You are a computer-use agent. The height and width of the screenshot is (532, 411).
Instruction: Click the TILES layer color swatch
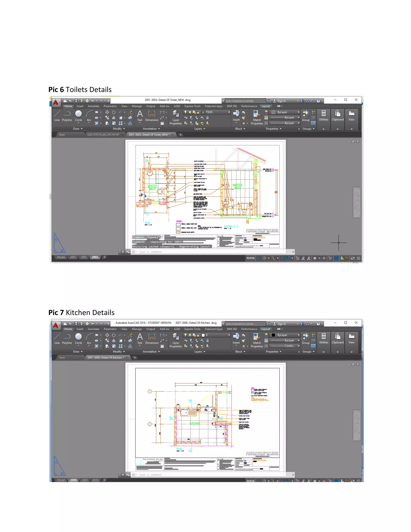[x=203, y=112]
